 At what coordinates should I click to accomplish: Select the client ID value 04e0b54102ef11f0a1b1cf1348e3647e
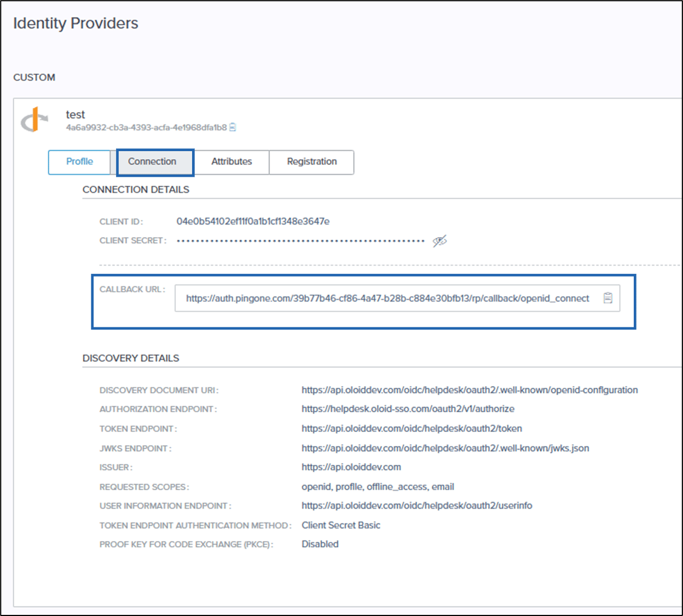click(253, 221)
